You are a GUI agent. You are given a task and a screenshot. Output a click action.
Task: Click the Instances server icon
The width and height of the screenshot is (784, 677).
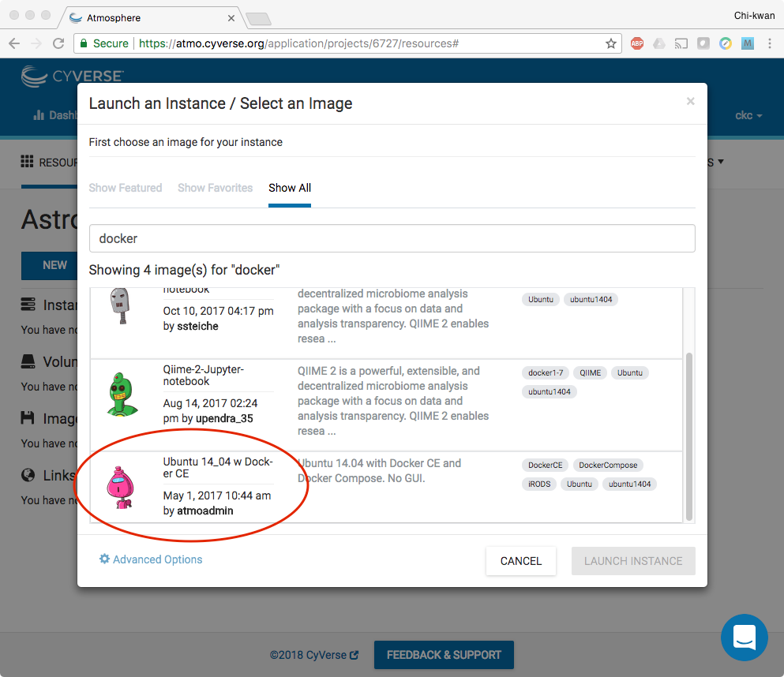(28, 305)
